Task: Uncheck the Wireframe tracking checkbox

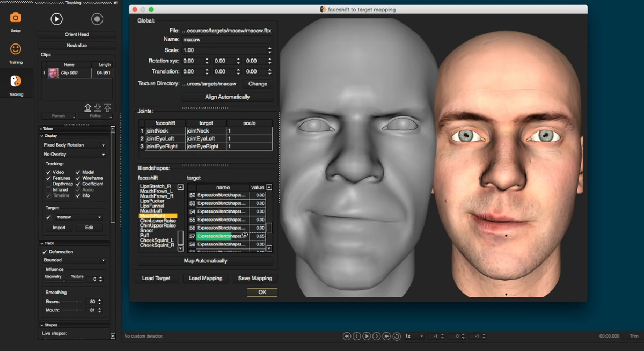Action: [x=78, y=178]
